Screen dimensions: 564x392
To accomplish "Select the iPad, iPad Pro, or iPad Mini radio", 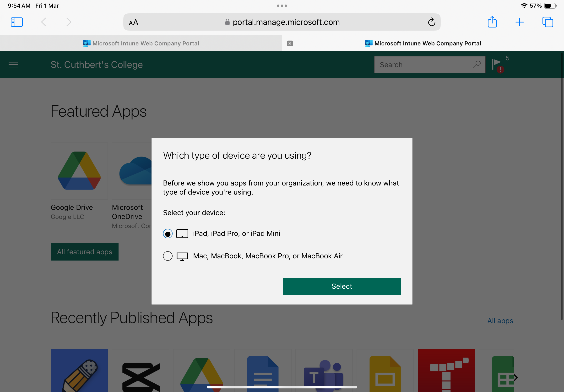I will click(x=168, y=234).
